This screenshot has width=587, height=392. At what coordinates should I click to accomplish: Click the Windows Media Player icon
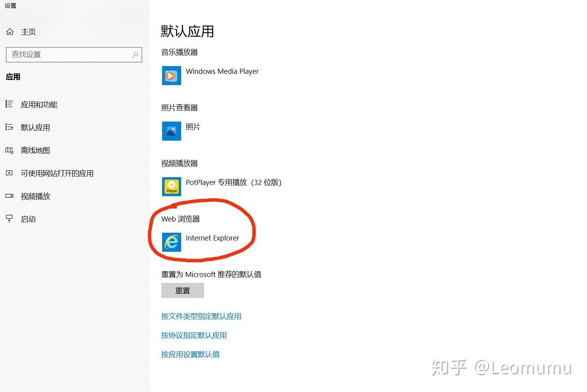tap(171, 75)
